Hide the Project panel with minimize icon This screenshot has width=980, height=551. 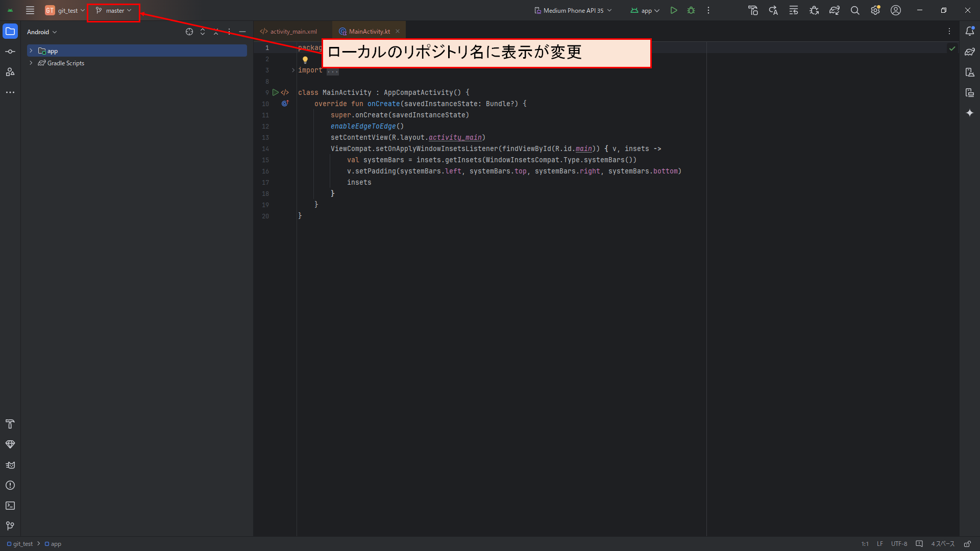tap(242, 32)
